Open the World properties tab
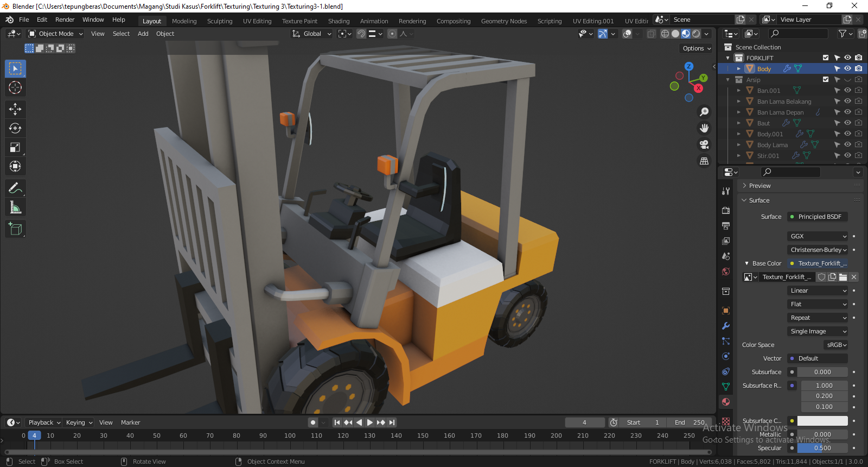The height and width of the screenshot is (467, 868). [x=726, y=271]
